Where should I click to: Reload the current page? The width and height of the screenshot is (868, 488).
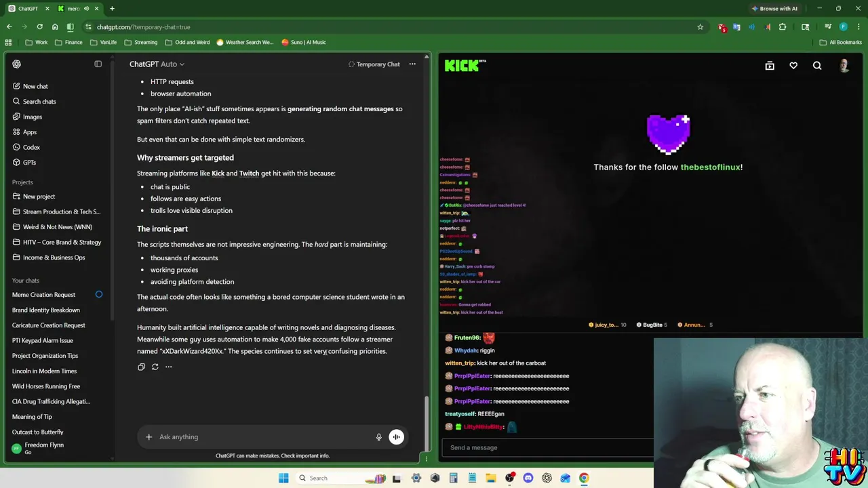(x=39, y=27)
